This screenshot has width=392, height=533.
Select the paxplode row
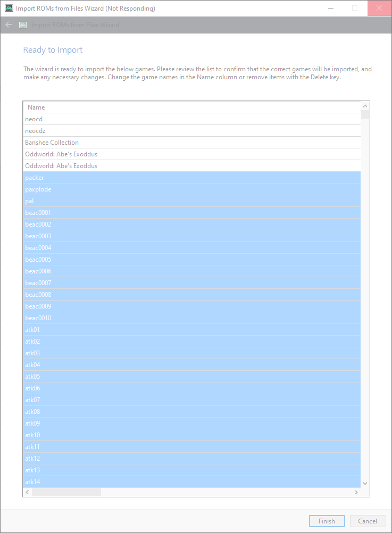192,189
